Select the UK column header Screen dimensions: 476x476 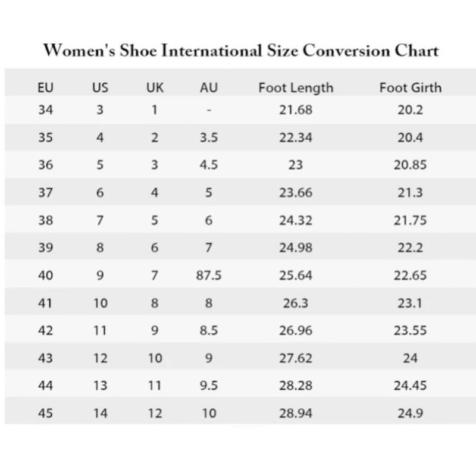(155, 87)
